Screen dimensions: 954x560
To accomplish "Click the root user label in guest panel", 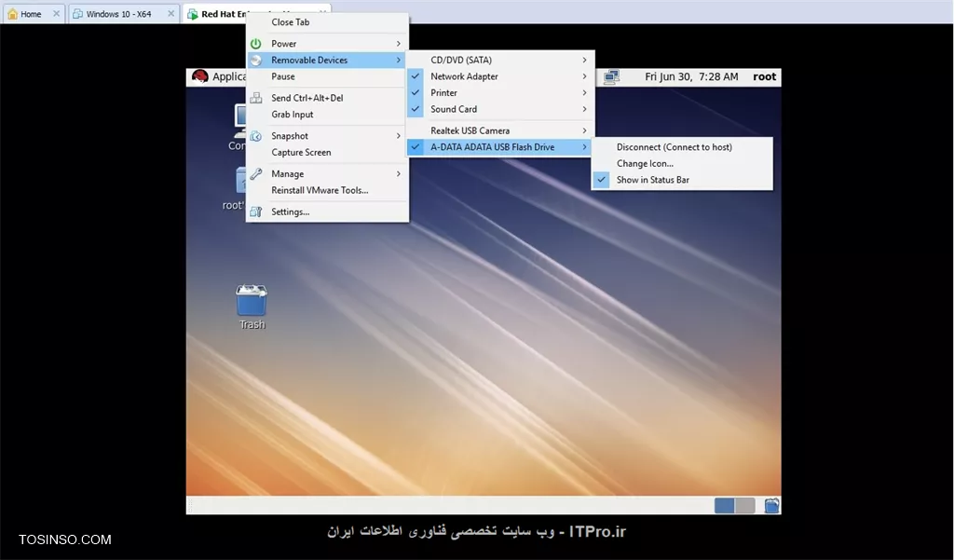I will 764,76.
